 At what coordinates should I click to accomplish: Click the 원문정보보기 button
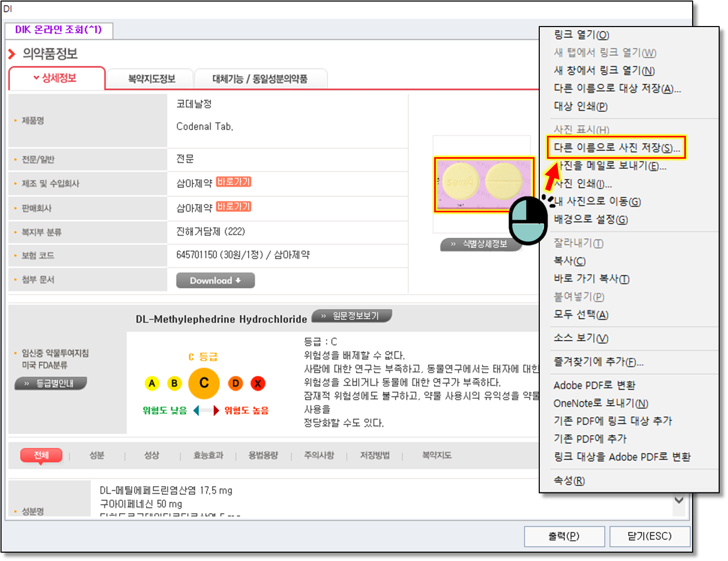tap(352, 316)
